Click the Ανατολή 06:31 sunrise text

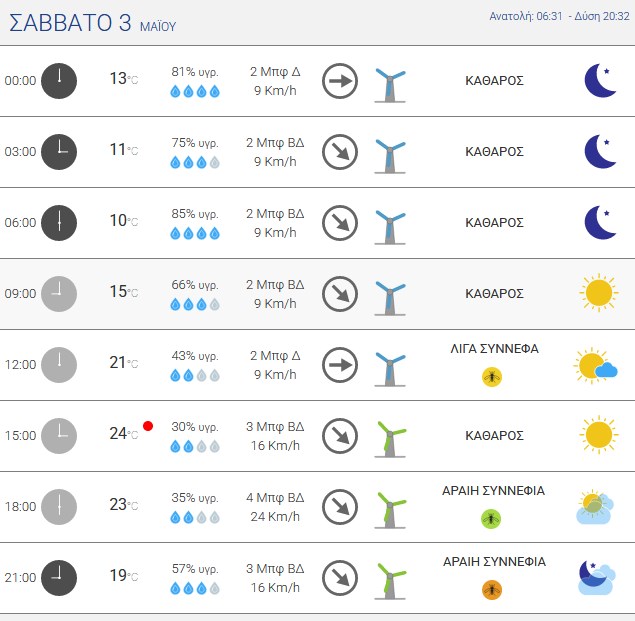526,16
